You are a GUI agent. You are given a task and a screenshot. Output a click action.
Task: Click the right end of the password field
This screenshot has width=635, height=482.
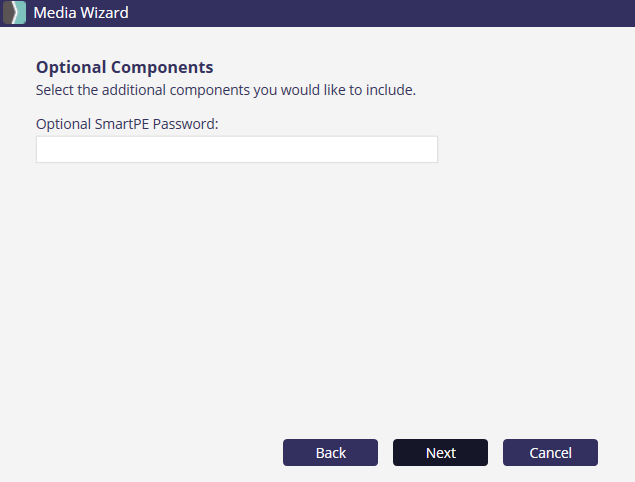pyautogui.click(x=425, y=149)
